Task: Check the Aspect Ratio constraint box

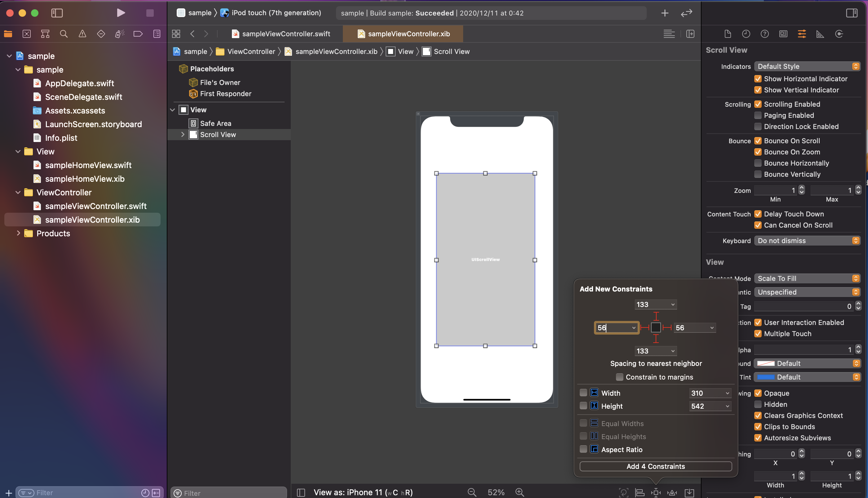Action: 583,449
